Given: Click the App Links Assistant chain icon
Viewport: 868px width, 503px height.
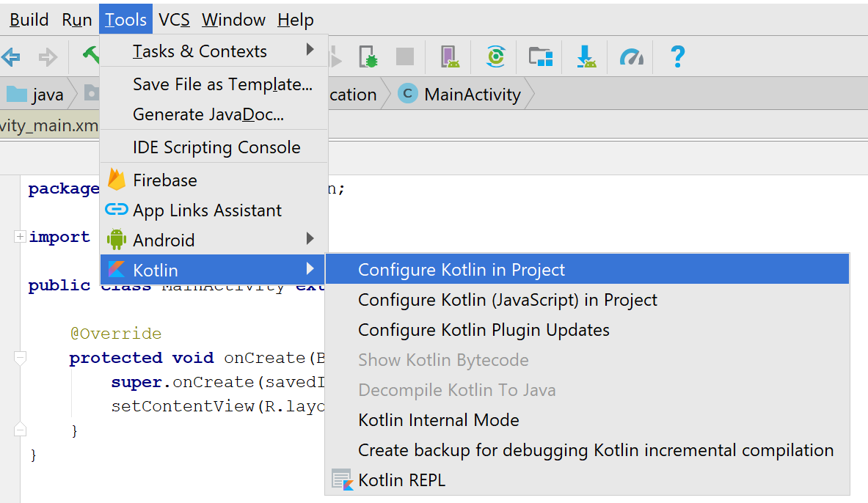Looking at the screenshot, I should [117, 209].
